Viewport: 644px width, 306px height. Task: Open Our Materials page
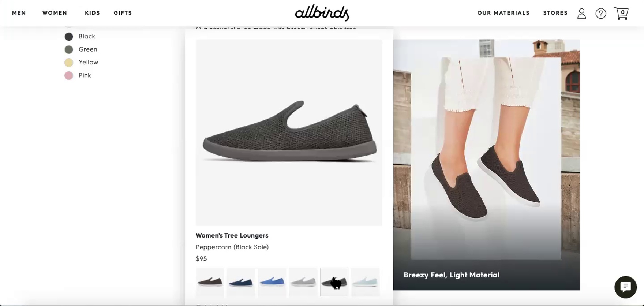pos(503,13)
